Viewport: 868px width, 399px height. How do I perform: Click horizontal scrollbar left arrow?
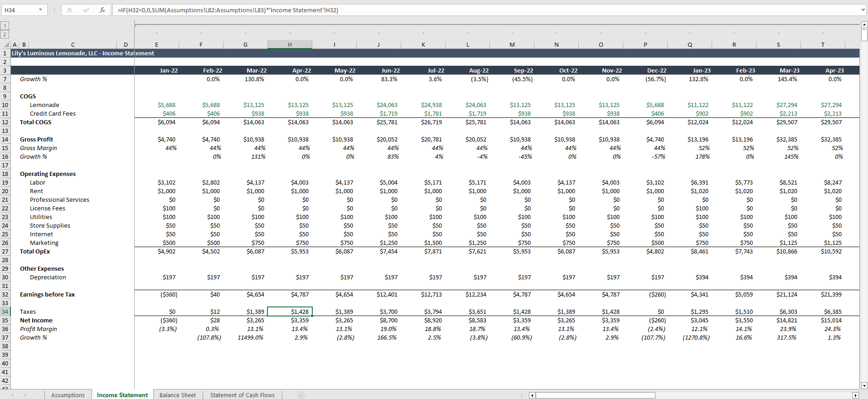pyautogui.click(x=533, y=395)
